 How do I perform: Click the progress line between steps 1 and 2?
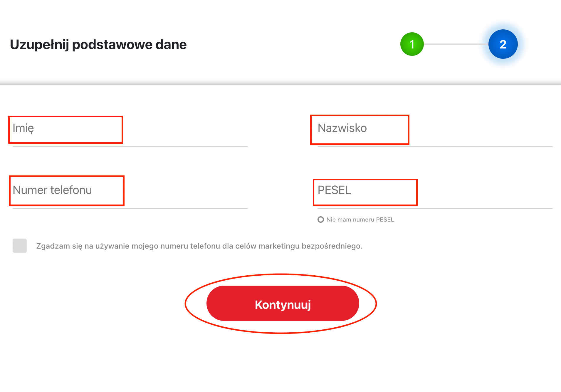(x=456, y=44)
